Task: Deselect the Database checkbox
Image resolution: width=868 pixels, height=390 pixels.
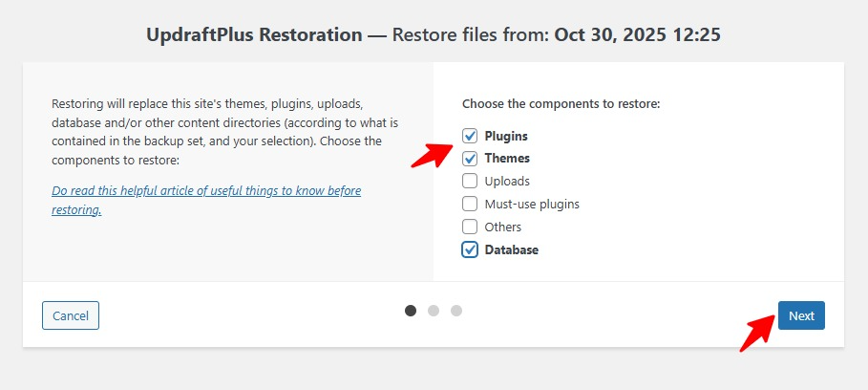Action: pyautogui.click(x=470, y=249)
